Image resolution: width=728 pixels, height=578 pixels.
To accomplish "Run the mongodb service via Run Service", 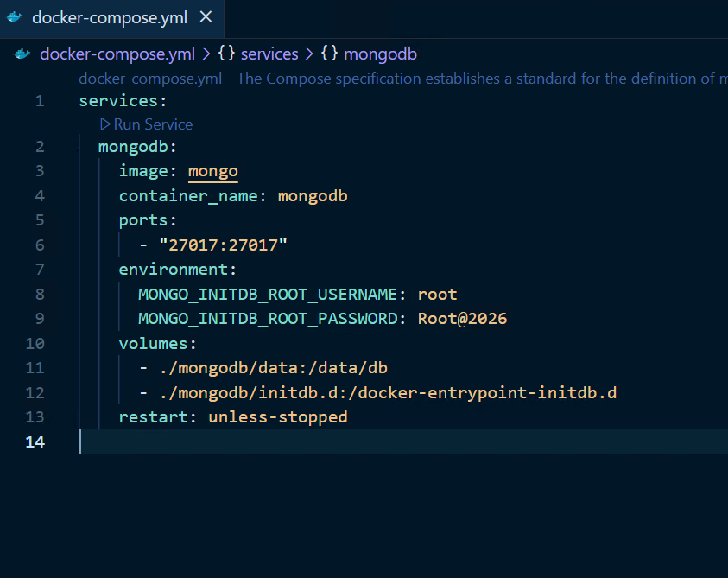I will coord(153,124).
